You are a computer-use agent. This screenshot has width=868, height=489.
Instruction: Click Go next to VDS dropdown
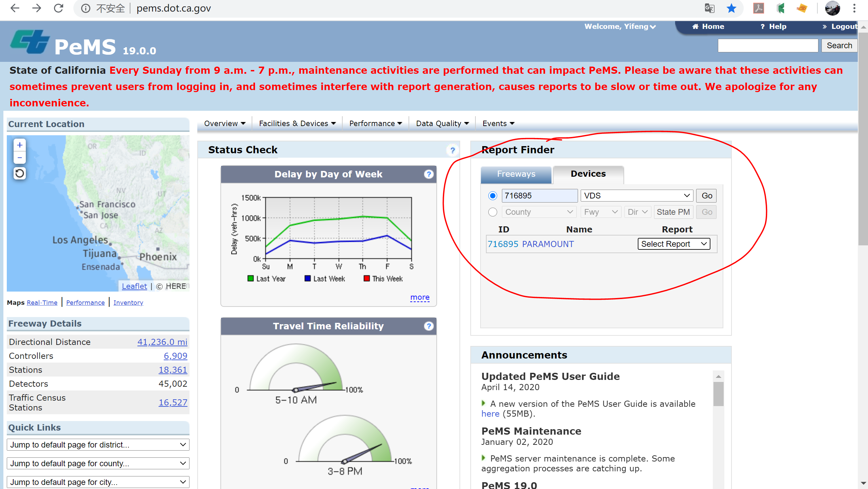[x=707, y=196]
